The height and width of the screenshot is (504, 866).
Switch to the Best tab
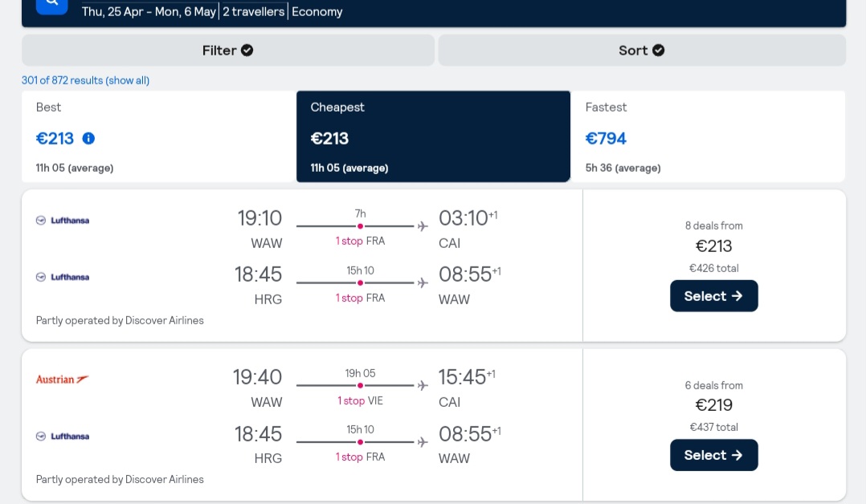[158, 136]
